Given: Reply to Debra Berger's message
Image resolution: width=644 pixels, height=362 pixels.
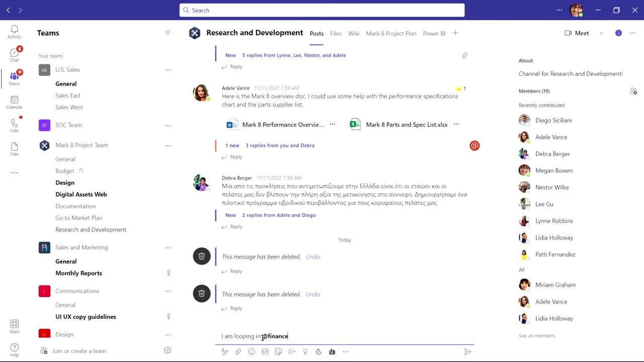Looking at the screenshot, I should (x=232, y=227).
